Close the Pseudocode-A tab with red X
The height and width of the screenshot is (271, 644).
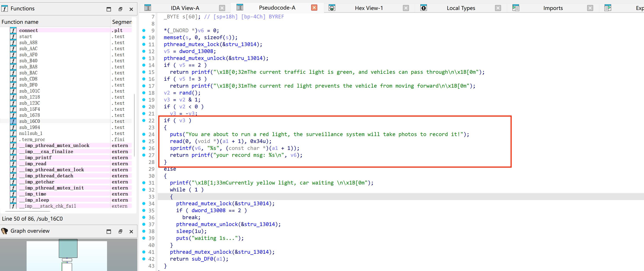point(314,8)
